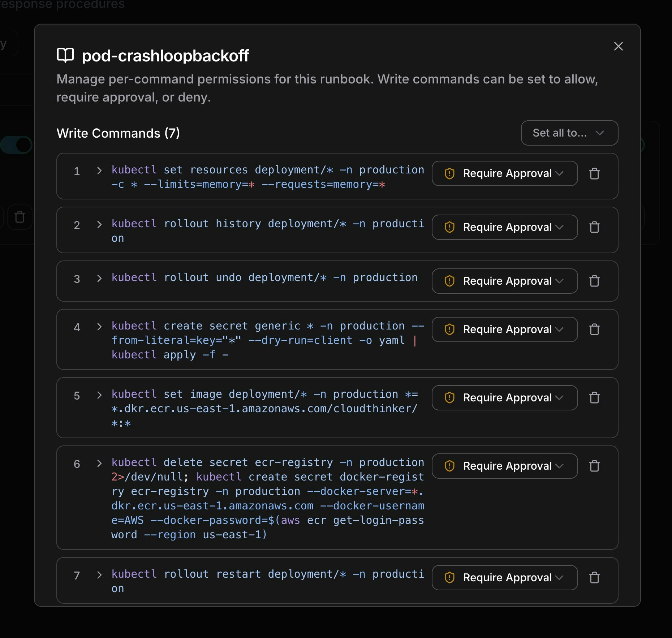This screenshot has height=638, width=672.
Task: Expand the create secret command details
Action: pos(99,327)
